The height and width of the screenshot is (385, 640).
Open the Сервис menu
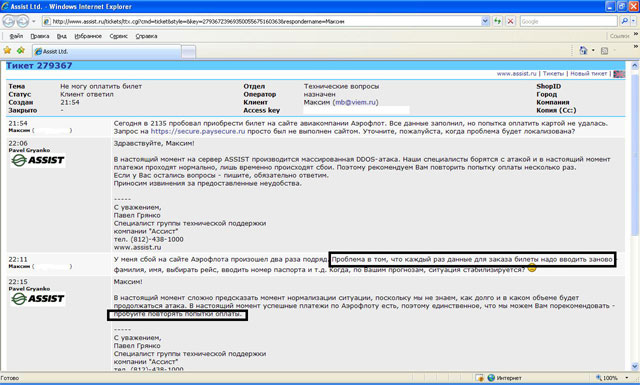click(x=118, y=36)
